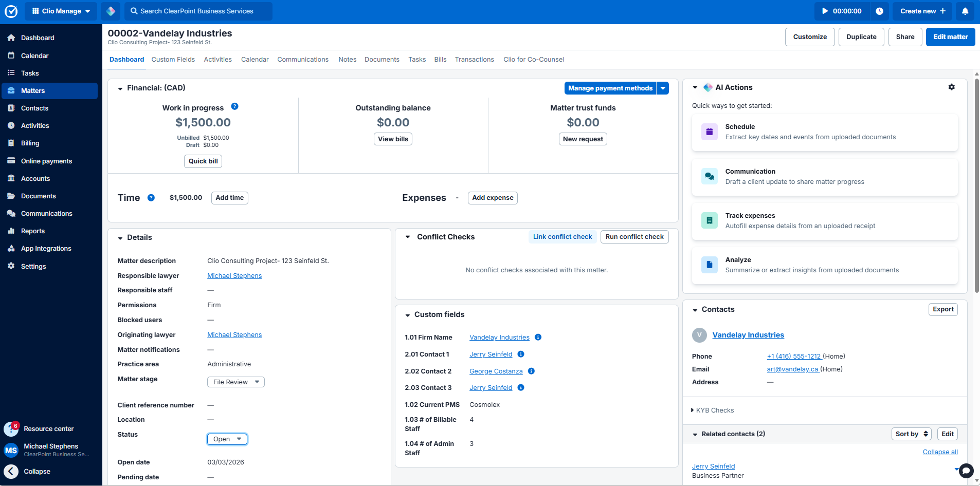
Task: Switch to the Transactions tab
Action: coord(475,60)
